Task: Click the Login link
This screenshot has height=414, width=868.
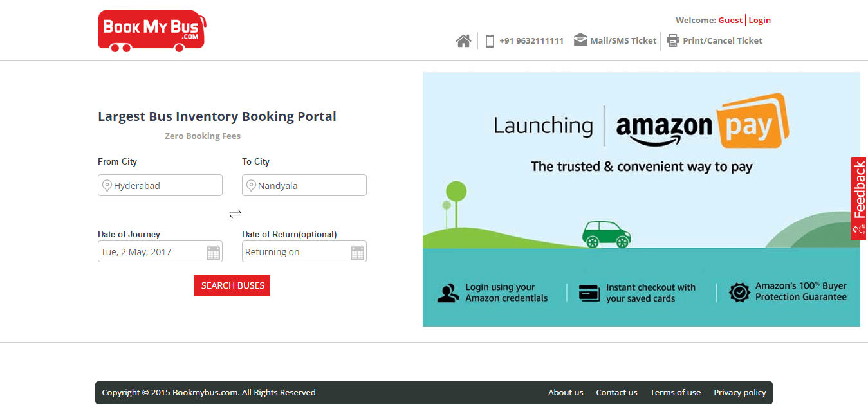Action: point(760,20)
